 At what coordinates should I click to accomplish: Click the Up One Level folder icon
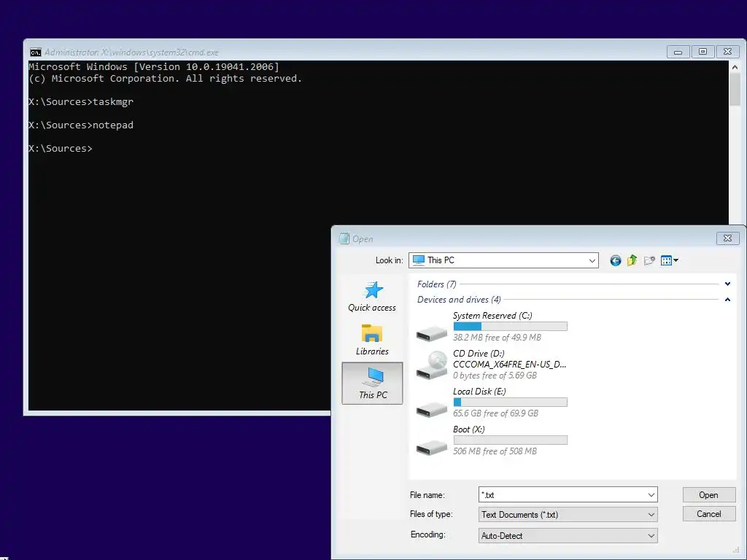point(632,260)
